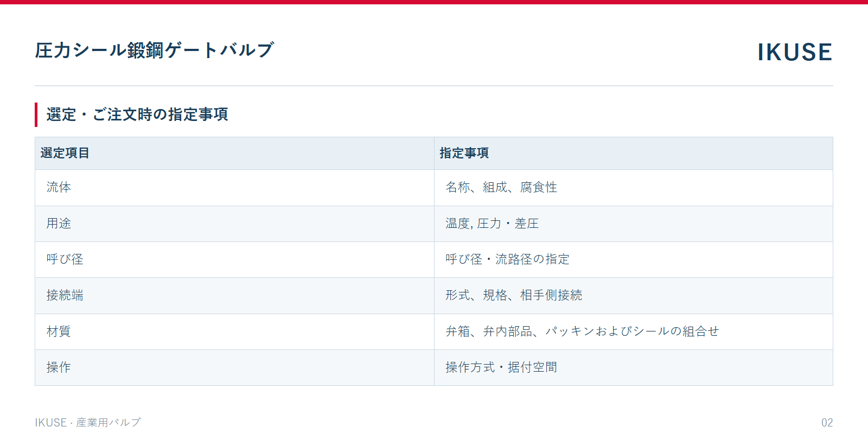868x446 pixels.
Task: Click the IKUSE logo at top right
Action: 795,52
